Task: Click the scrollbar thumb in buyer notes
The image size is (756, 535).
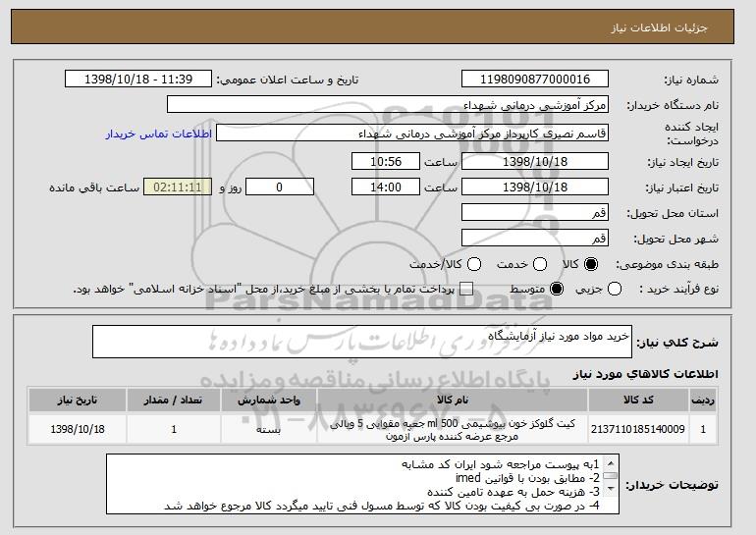Action: (611, 476)
